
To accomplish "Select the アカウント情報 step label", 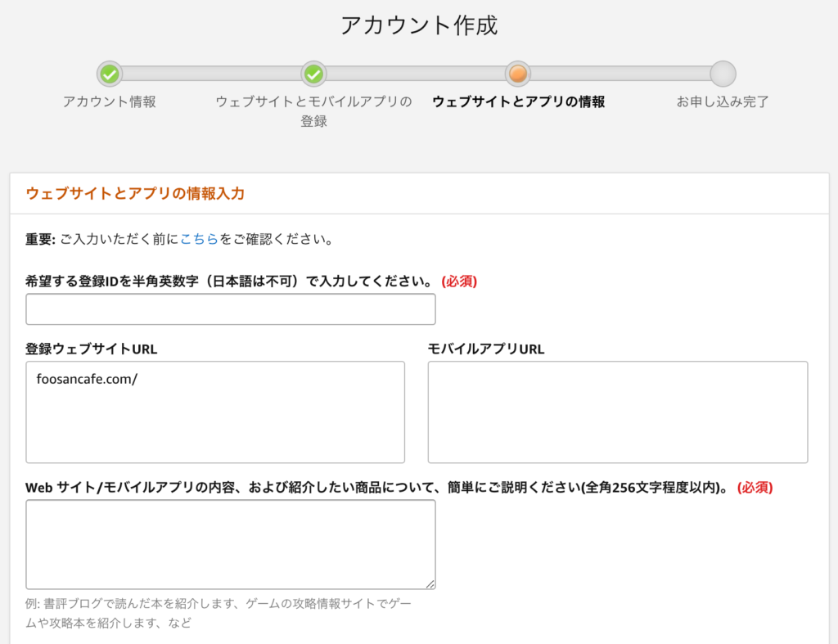I will [110, 102].
